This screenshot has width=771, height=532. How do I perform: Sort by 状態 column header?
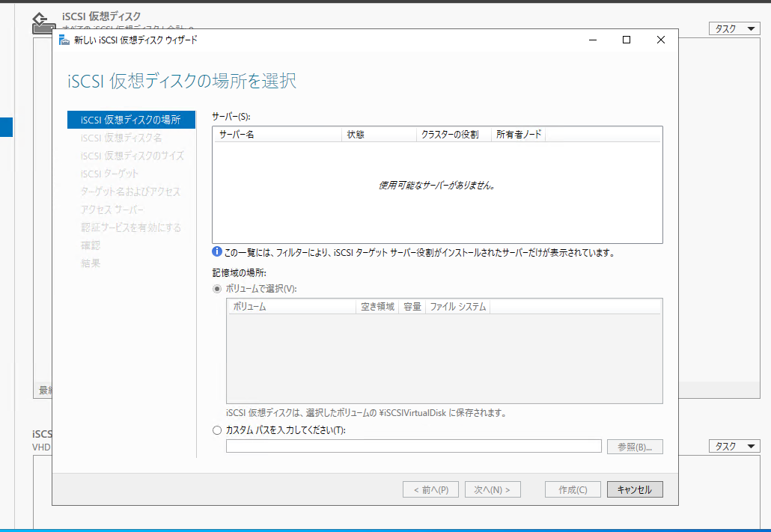379,134
